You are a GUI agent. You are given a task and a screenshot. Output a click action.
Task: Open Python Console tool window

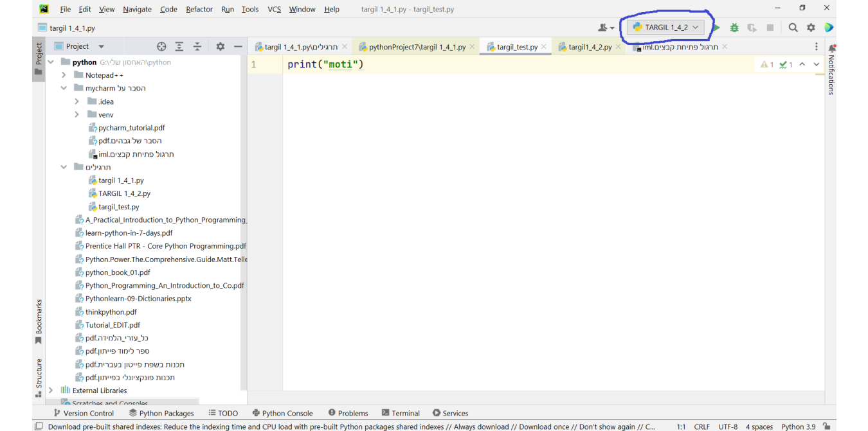click(283, 413)
